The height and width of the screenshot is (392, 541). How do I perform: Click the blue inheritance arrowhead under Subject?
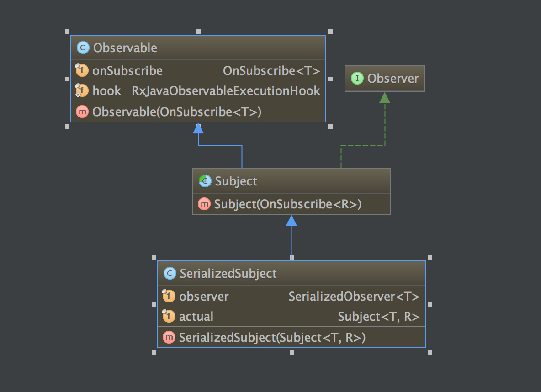click(292, 221)
